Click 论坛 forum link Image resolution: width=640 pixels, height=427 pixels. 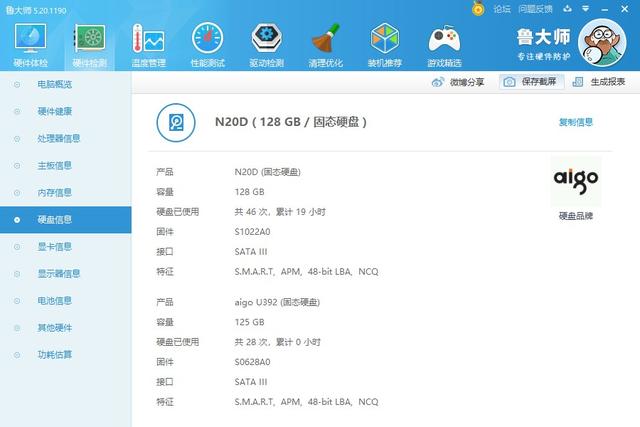[502, 9]
